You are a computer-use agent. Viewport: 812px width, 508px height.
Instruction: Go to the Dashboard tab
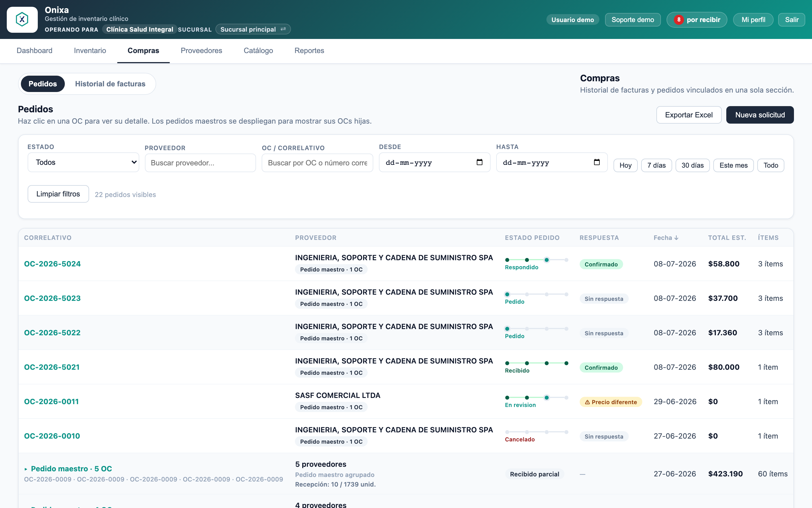coord(35,51)
